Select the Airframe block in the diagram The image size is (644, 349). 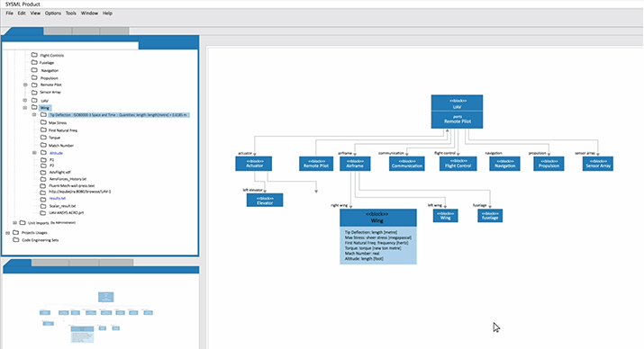[355, 164]
